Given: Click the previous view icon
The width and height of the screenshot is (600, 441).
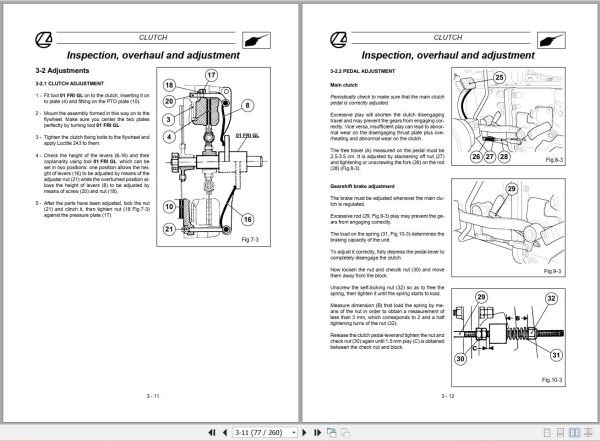Looking at the screenshot, I should coord(331,433).
